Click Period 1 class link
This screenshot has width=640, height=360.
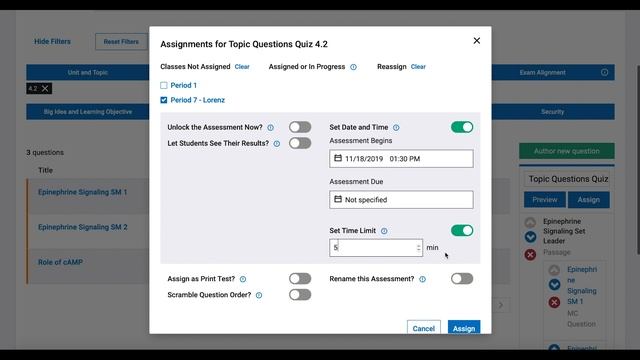184,85
